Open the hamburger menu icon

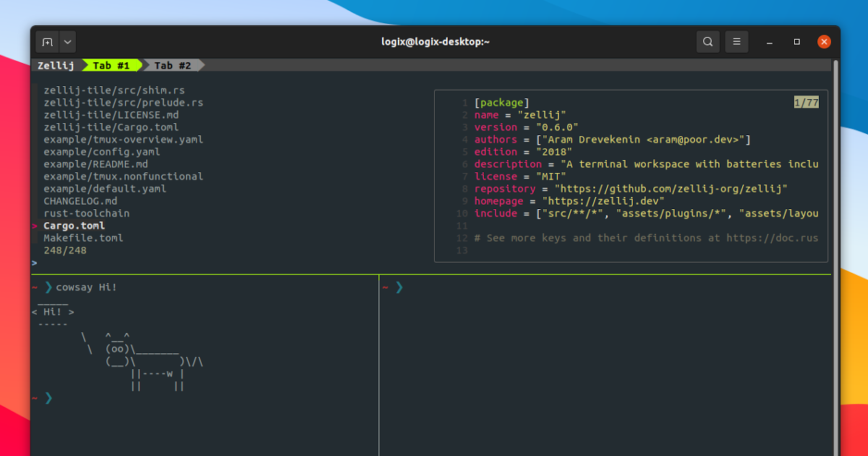(736, 42)
